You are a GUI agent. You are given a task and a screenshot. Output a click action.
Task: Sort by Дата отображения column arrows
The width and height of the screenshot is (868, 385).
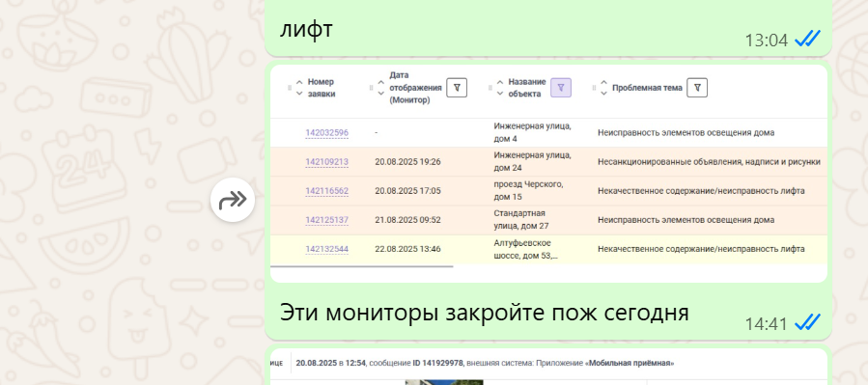pyautogui.click(x=380, y=88)
